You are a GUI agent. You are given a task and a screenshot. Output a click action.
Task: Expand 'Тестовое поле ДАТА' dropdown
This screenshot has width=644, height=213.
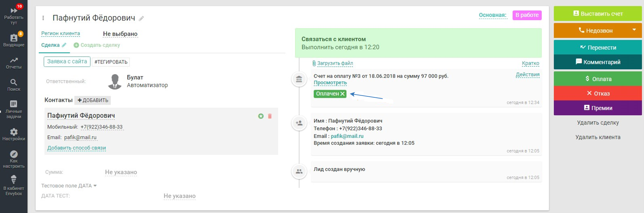tap(69, 186)
